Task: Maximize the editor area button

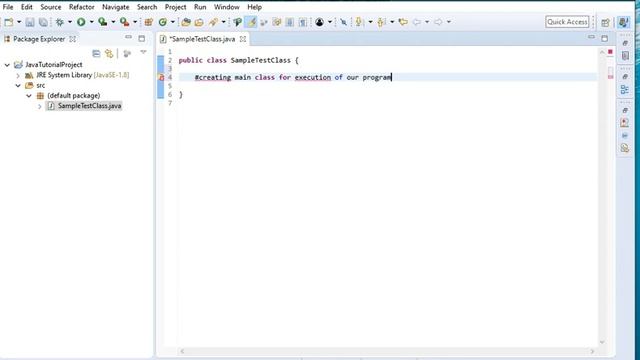Action: pyautogui.click(x=604, y=38)
